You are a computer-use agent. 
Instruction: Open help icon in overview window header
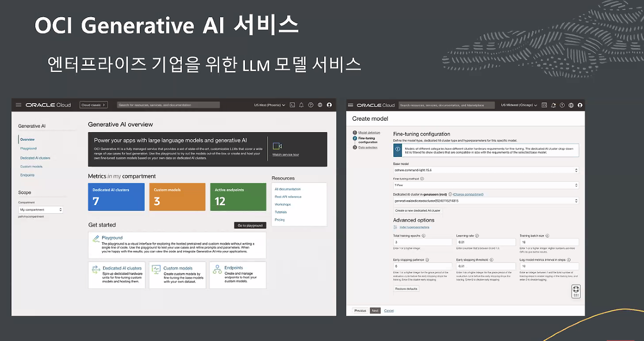(311, 105)
